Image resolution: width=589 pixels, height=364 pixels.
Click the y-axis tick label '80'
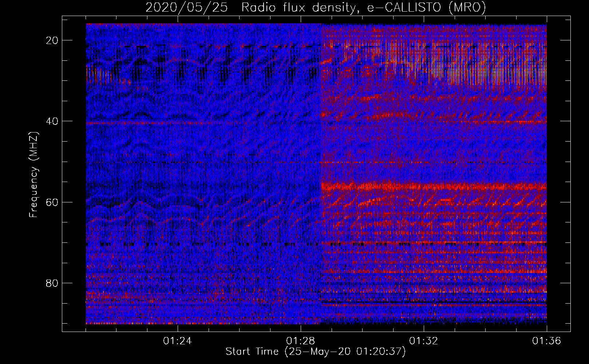point(52,283)
